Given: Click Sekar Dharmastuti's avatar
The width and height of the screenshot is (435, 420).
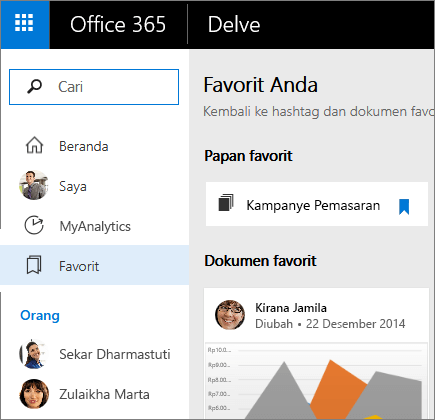Looking at the screenshot, I should tap(34, 354).
